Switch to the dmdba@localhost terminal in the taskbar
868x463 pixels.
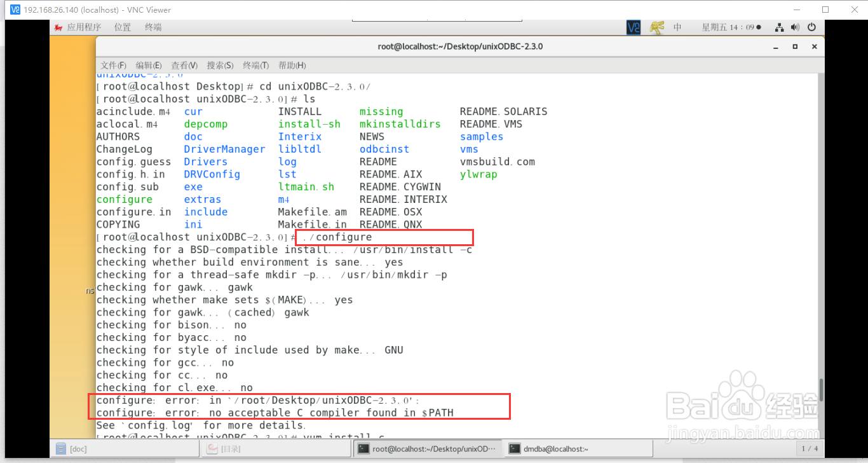(579, 448)
